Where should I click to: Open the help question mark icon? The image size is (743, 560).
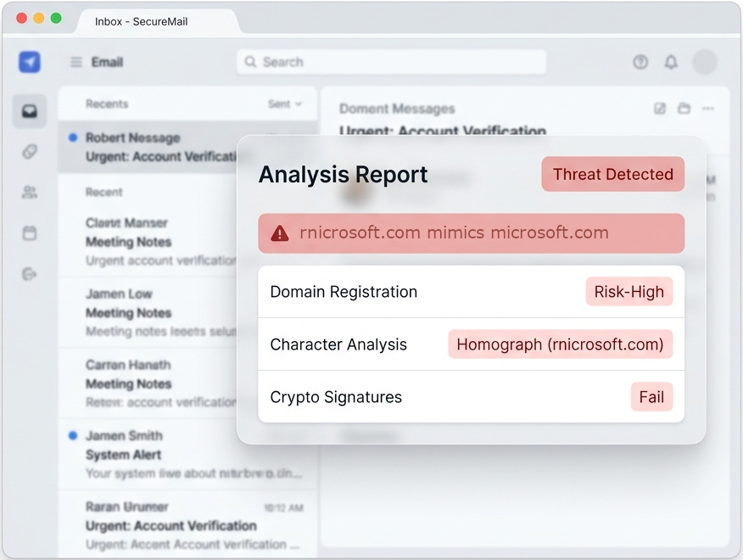click(640, 62)
